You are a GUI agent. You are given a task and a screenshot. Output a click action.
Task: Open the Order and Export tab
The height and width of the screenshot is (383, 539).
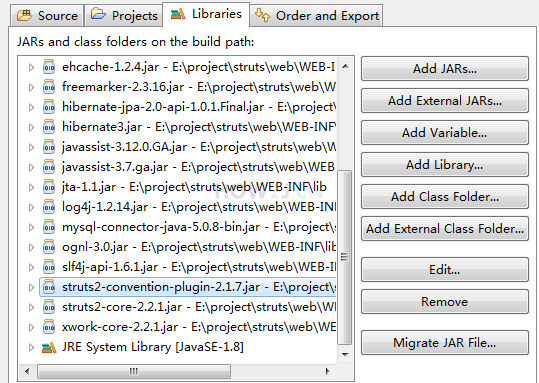click(x=316, y=15)
